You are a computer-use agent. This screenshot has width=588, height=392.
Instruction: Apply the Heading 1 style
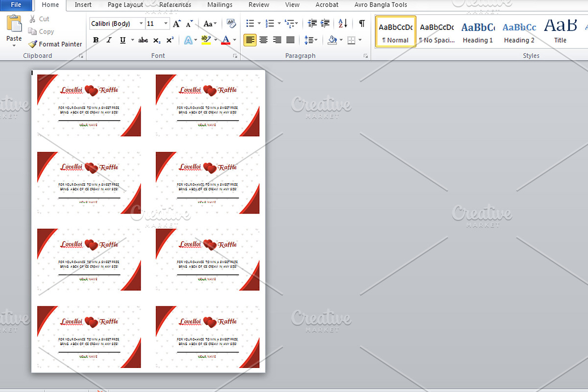click(x=478, y=32)
